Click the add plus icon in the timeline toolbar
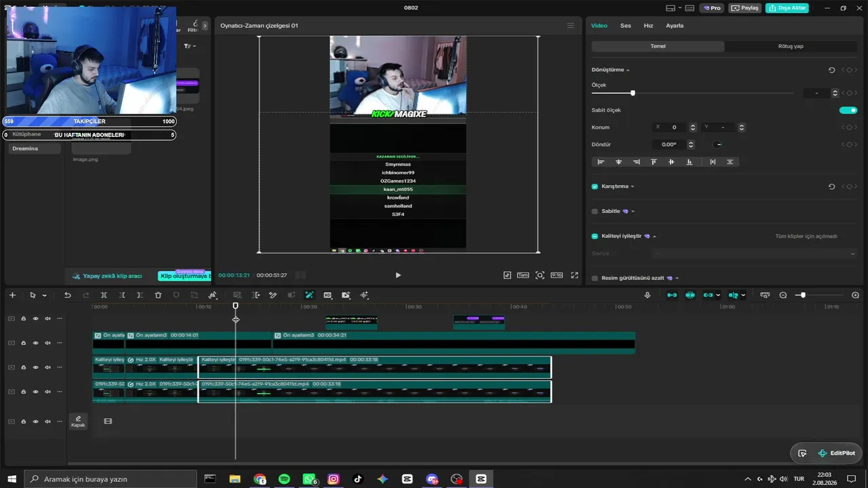This screenshot has width=868, height=488. tap(12, 295)
